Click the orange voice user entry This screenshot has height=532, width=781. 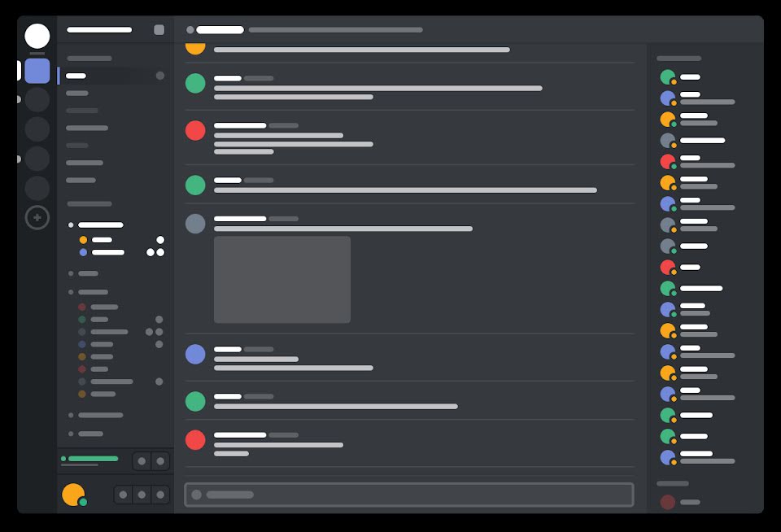pyautogui.click(x=96, y=240)
